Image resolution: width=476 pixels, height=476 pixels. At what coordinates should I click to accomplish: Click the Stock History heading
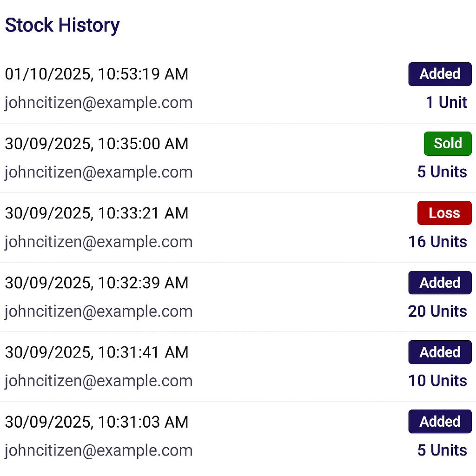[x=62, y=25]
